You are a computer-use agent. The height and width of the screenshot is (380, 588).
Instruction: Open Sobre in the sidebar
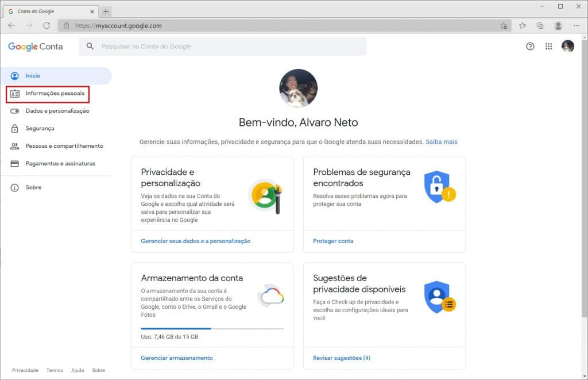(x=33, y=187)
